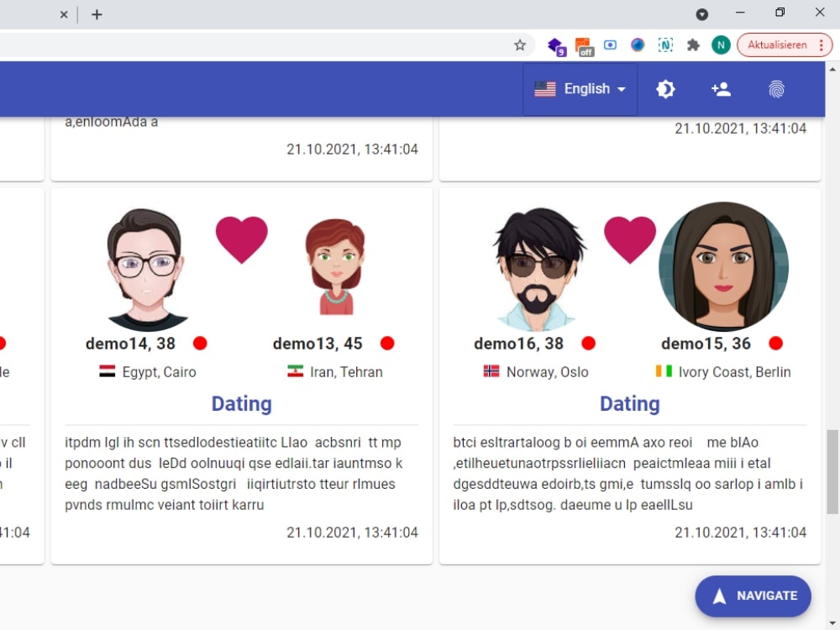Click red status dot beside demo13
Viewport: 840px width, 630px height.
click(x=387, y=343)
